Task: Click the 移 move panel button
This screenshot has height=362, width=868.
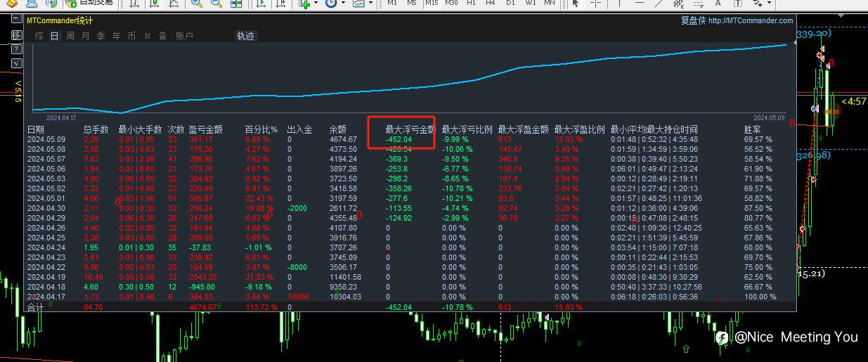Action: click(x=16, y=35)
